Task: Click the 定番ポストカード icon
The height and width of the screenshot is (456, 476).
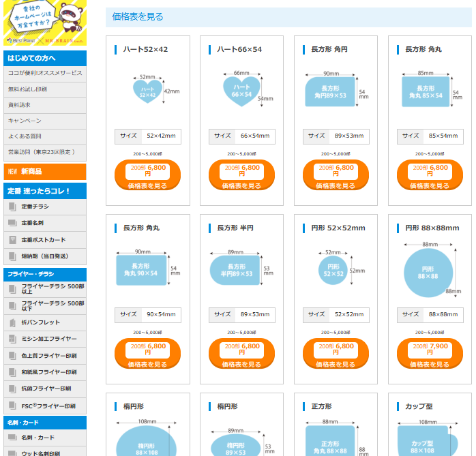Action: pyautogui.click(x=12, y=240)
